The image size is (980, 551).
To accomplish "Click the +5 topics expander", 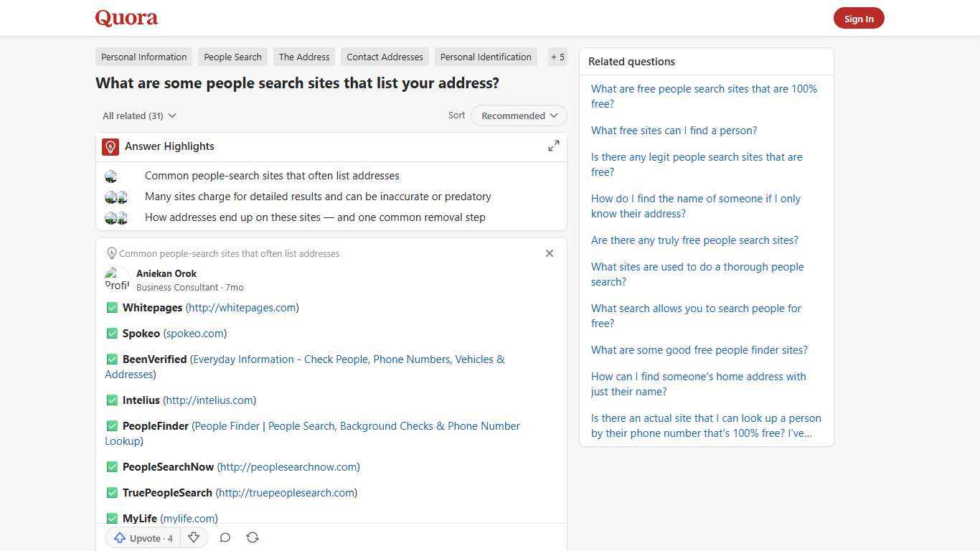I will click(x=557, y=57).
